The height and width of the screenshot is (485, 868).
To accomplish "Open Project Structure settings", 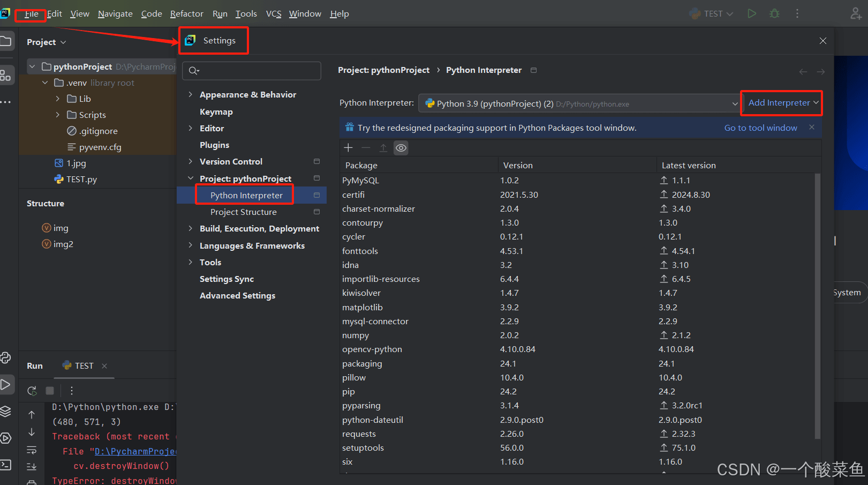I will (x=244, y=212).
